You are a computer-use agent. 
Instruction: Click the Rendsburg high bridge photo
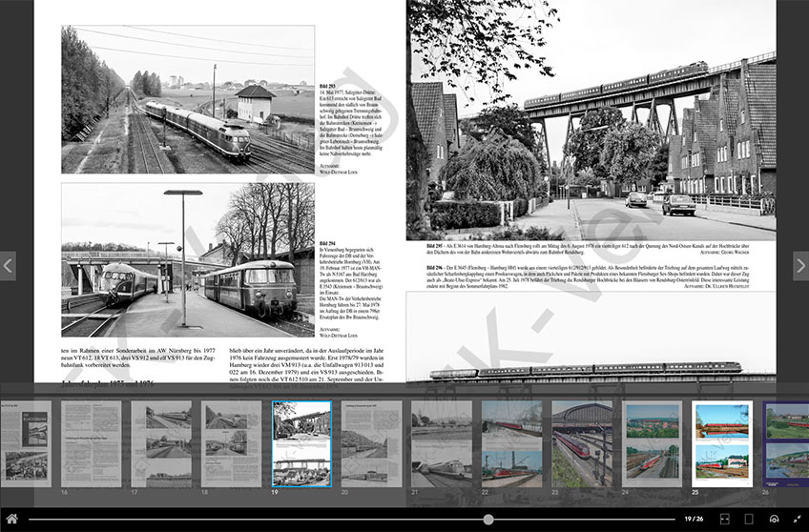(x=591, y=119)
